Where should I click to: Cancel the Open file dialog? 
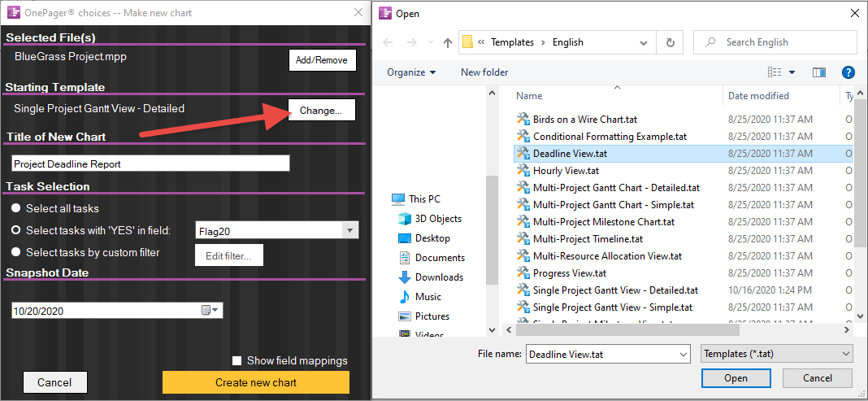pyautogui.click(x=817, y=378)
